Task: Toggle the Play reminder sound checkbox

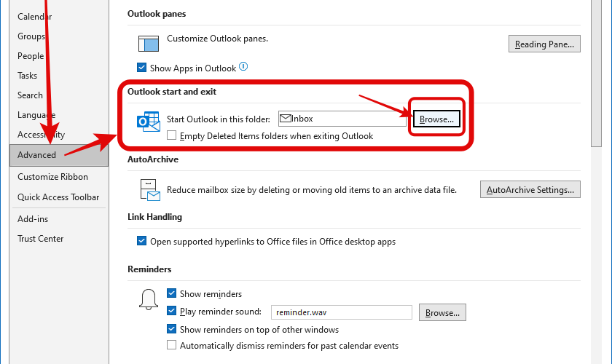Action: pyautogui.click(x=171, y=311)
